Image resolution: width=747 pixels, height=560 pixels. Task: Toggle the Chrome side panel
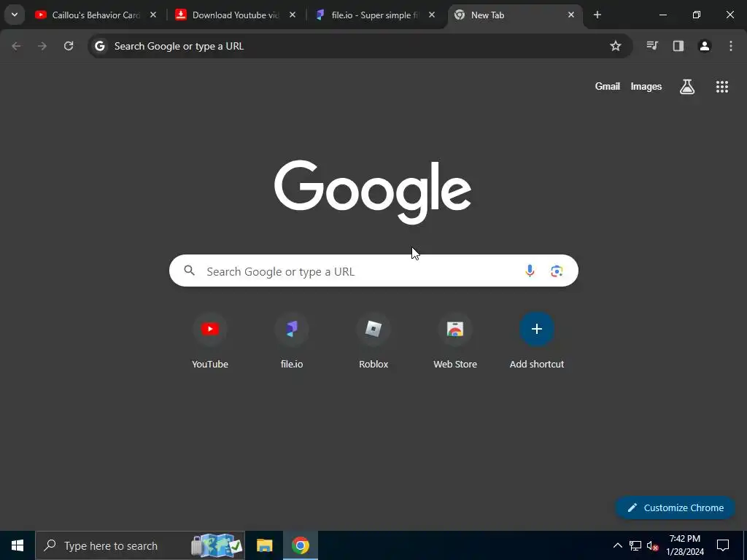click(678, 46)
